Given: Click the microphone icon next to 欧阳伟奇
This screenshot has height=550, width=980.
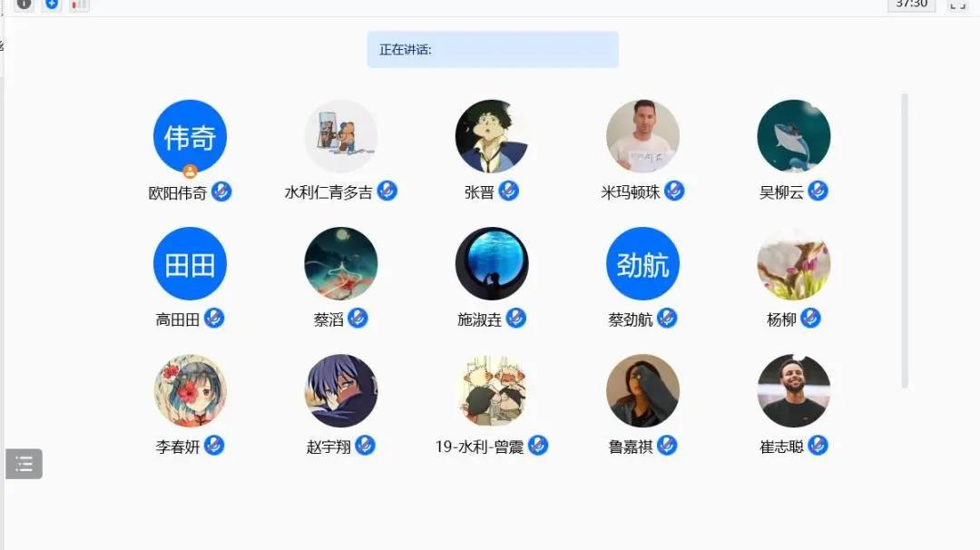Looking at the screenshot, I should coord(221,192).
